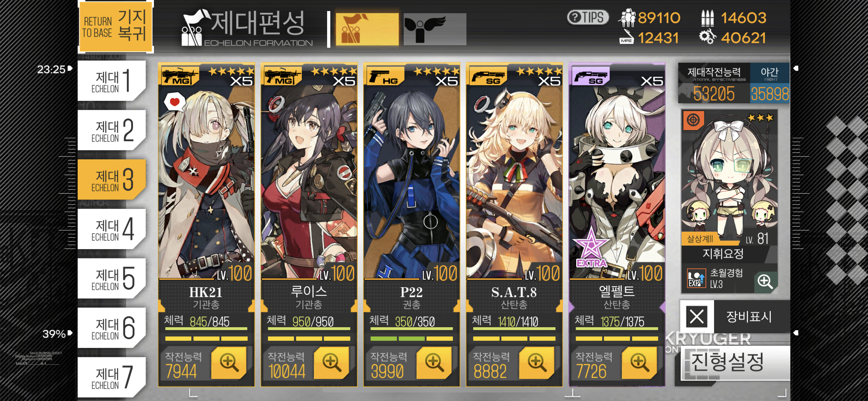Open S.A.T.8 combat power magnifier icon
The width and height of the screenshot is (868, 401).
[537, 363]
